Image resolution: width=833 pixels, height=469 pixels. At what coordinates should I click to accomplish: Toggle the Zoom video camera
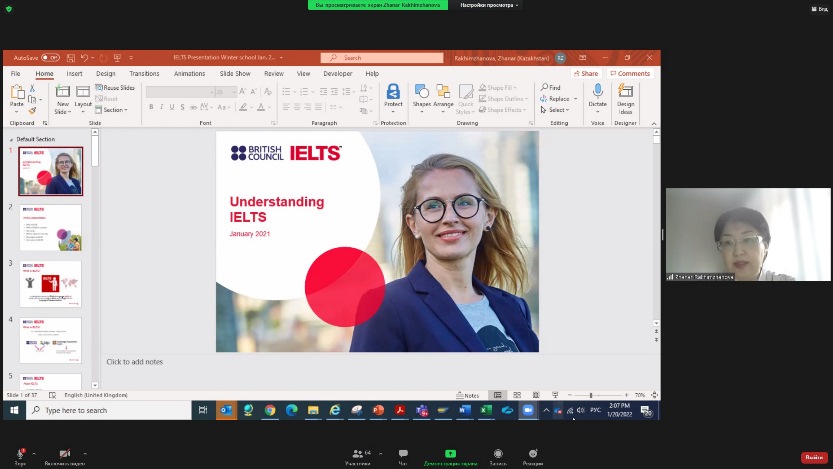click(64, 454)
